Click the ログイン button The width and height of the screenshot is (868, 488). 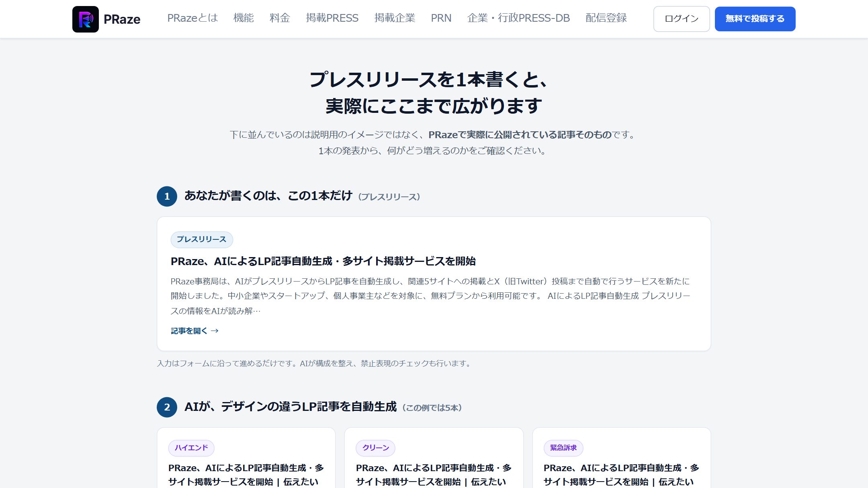pyautogui.click(x=682, y=19)
